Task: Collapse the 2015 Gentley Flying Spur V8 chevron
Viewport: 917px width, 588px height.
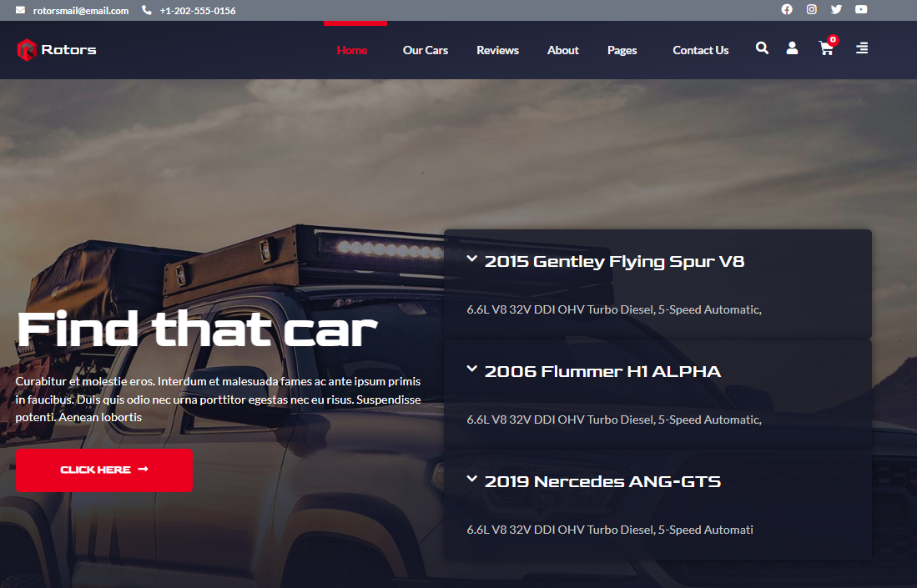Action: click(x=472, y=259)
